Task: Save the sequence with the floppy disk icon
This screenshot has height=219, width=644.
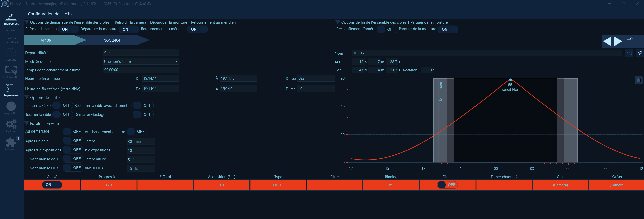Action: click(629, 41)
